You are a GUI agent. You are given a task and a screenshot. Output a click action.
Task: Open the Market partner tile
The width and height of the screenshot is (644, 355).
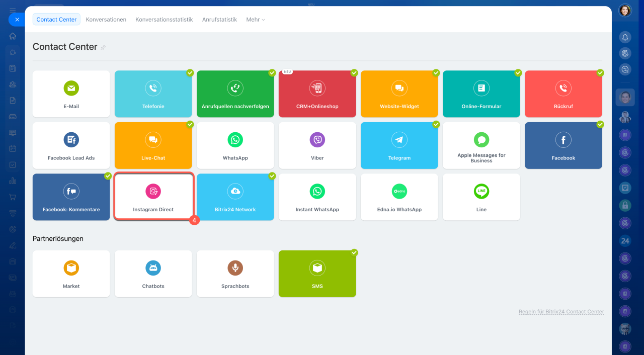(x=71, y=274)
